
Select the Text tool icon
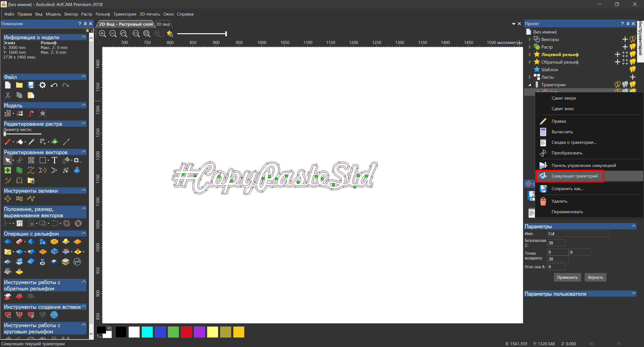(54, 160)
